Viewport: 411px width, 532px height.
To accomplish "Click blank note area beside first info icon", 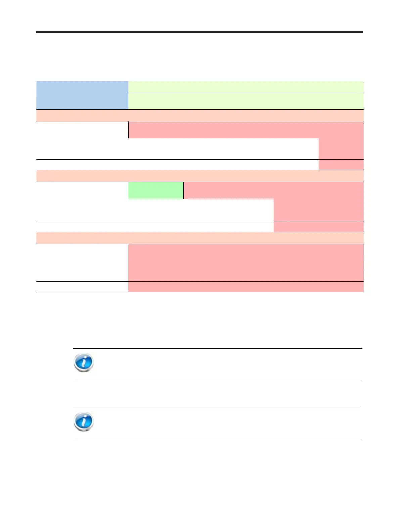I will (x=228, y=364).
